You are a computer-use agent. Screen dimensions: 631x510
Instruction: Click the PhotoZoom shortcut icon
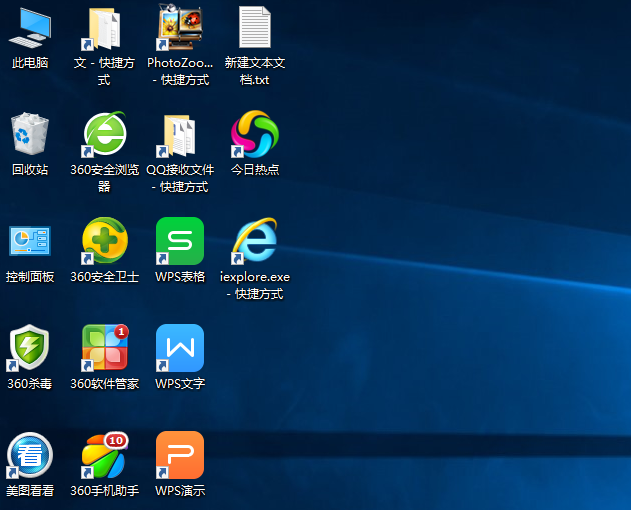tap(179, 27)
